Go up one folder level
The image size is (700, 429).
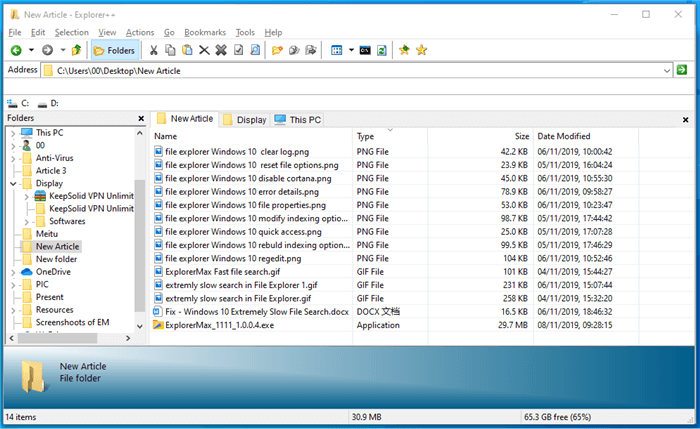tap(76, 50)
